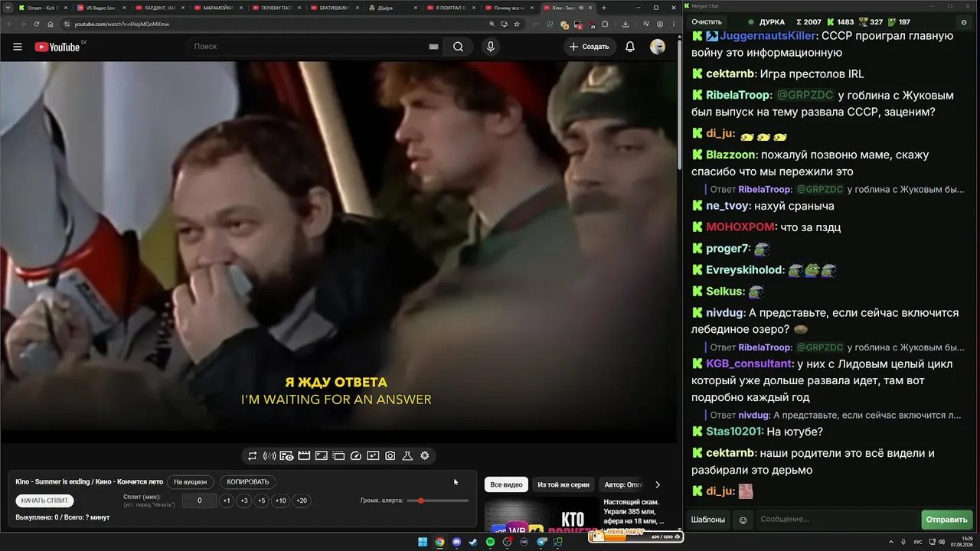
Task: Open a new browser tab
Action: [604, 8]
